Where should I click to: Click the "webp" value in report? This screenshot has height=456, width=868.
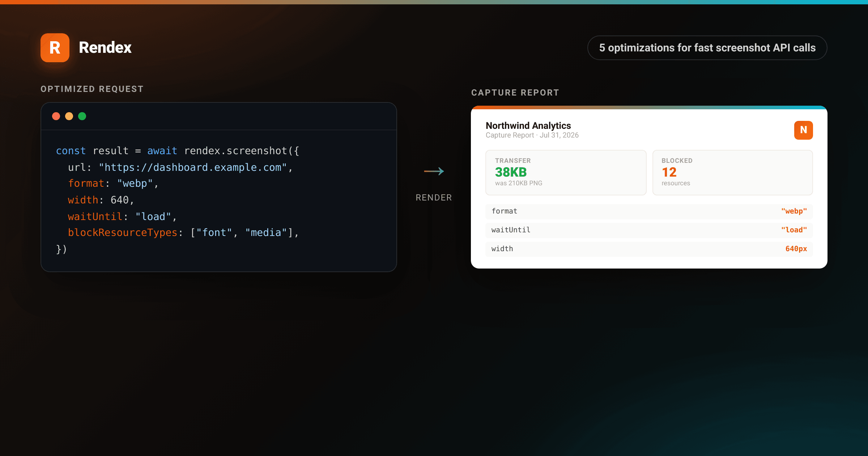pyautogui.click(x=794, y=211)
